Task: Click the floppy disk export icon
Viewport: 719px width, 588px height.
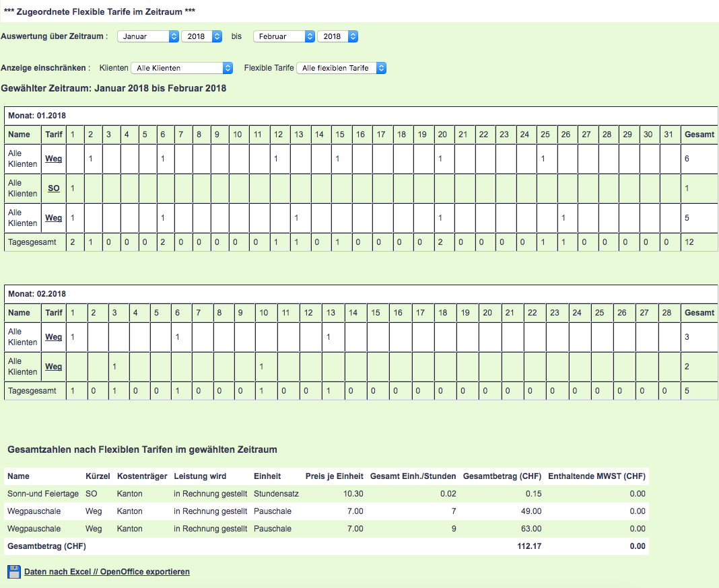Action: 14,572
